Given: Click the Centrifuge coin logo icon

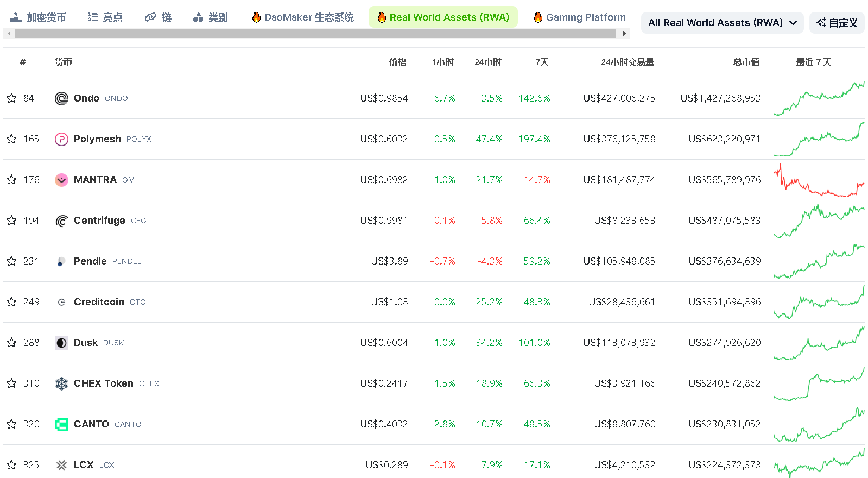Looking at the screenshot, I should pos(61,221).
